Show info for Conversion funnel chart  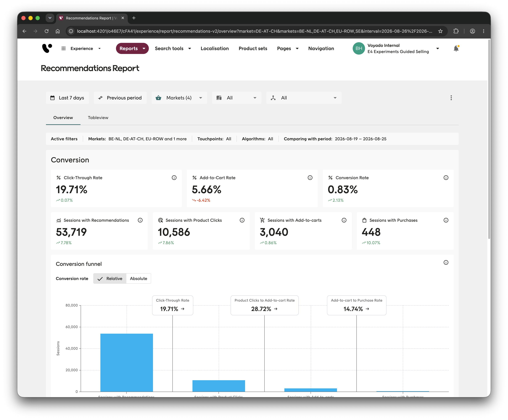point(446,263)
